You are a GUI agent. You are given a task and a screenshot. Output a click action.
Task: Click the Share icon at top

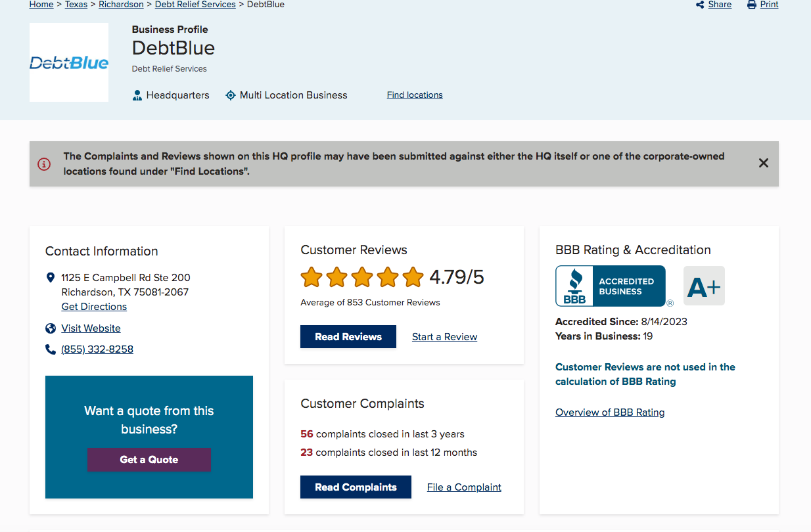700,5
